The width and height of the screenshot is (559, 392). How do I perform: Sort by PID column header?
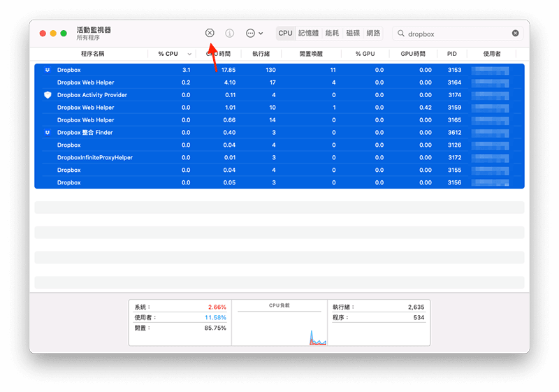coord(451,54)
